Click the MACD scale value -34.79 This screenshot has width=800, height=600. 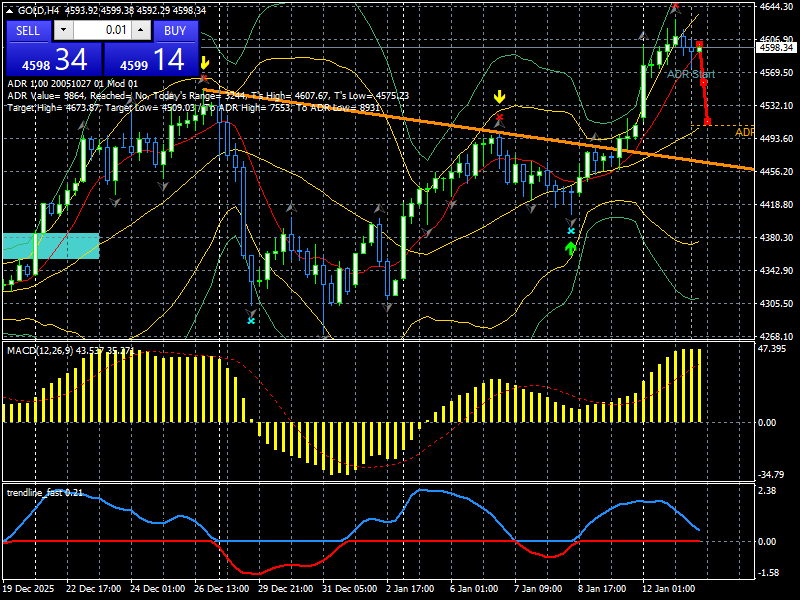tap(771, 474)
